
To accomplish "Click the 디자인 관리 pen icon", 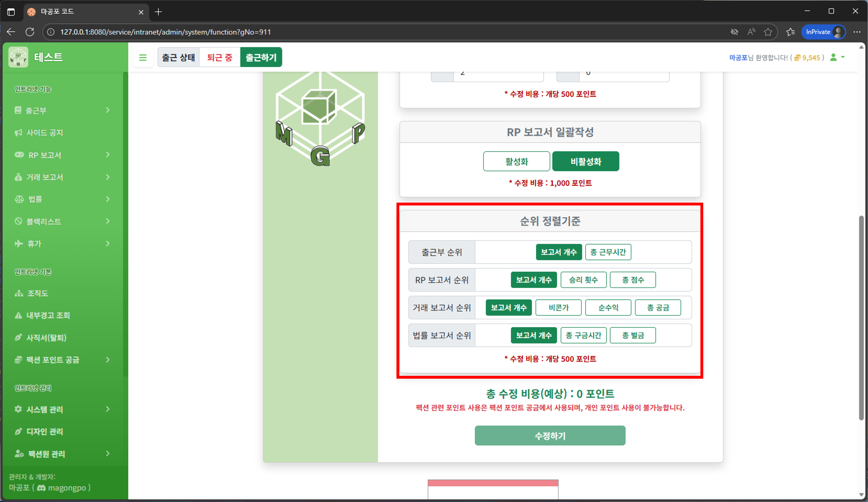I will tap(18, 431).
